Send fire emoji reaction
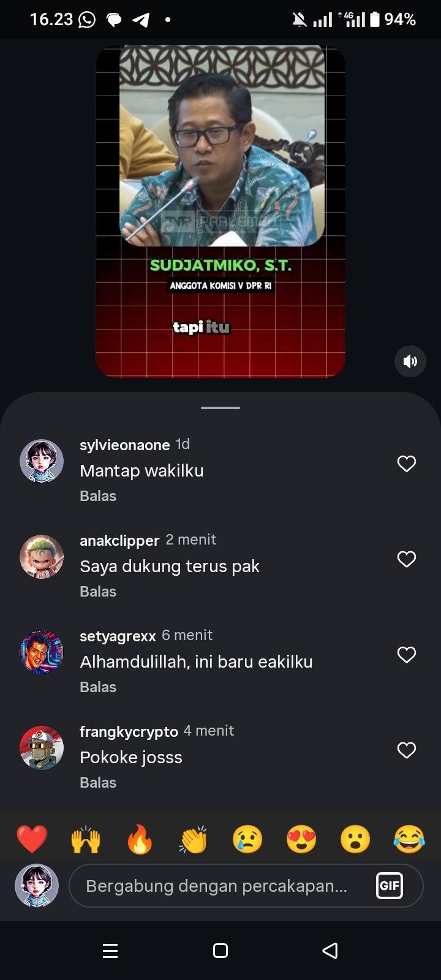 pyautogui.click(x=140, y=839)
